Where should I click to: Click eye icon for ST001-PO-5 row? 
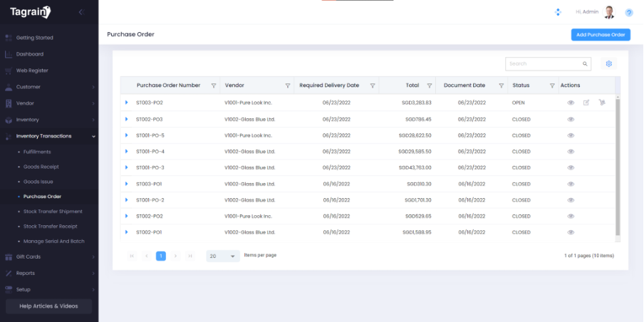pos(571,135)
